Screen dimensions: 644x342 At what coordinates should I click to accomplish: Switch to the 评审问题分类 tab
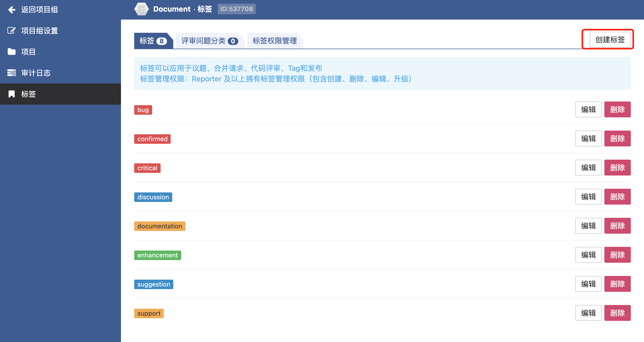point(209,41)
